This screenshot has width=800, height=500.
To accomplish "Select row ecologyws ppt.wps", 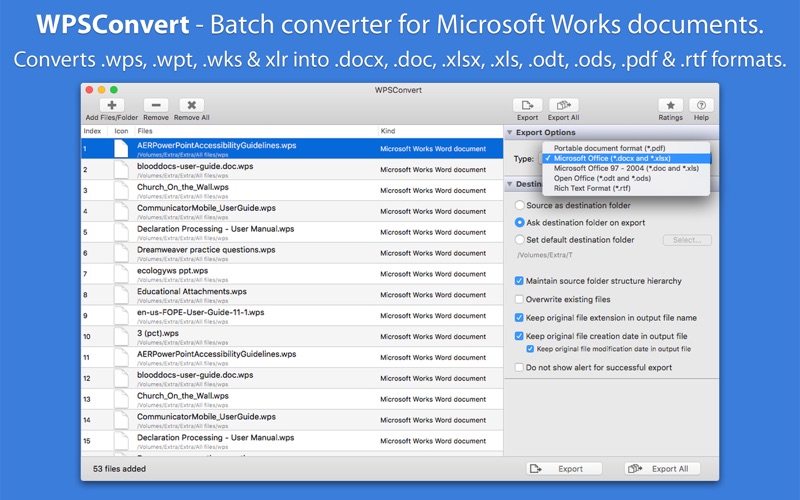I will pyautogui.click(x=292, y=274).
